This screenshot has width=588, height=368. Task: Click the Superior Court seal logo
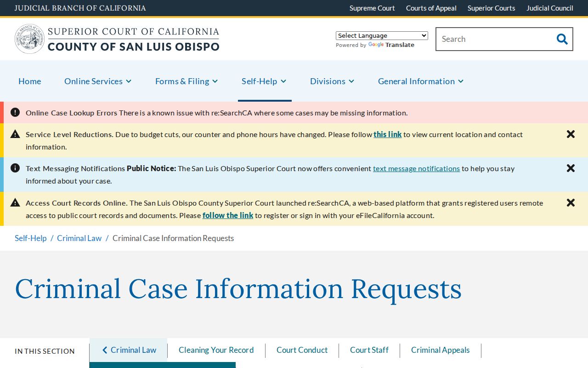29,39
